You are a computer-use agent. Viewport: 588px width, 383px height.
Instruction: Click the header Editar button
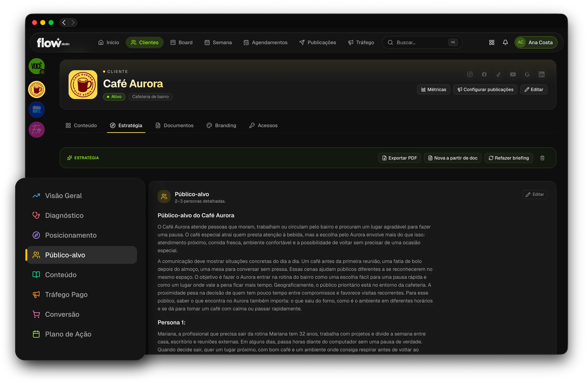(x=534, y=89)
